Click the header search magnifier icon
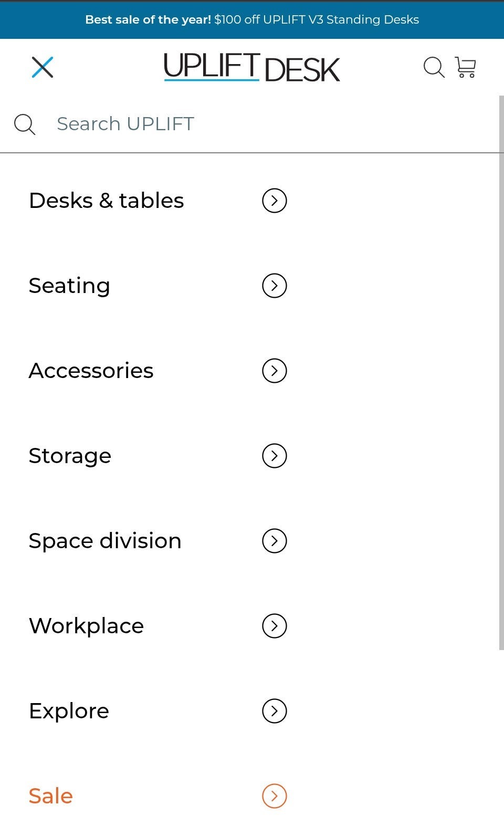The image size is (504, 837). point(434,67)
